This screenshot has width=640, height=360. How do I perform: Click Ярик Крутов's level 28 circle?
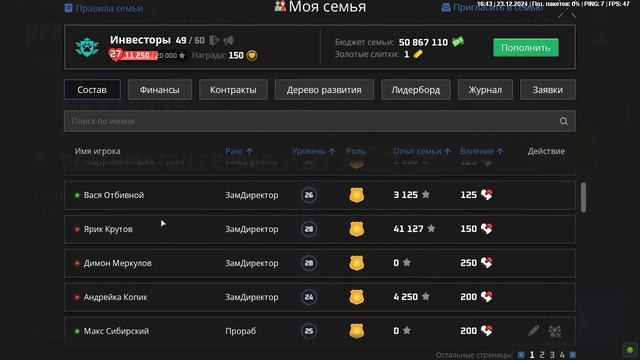click(309, 229)
